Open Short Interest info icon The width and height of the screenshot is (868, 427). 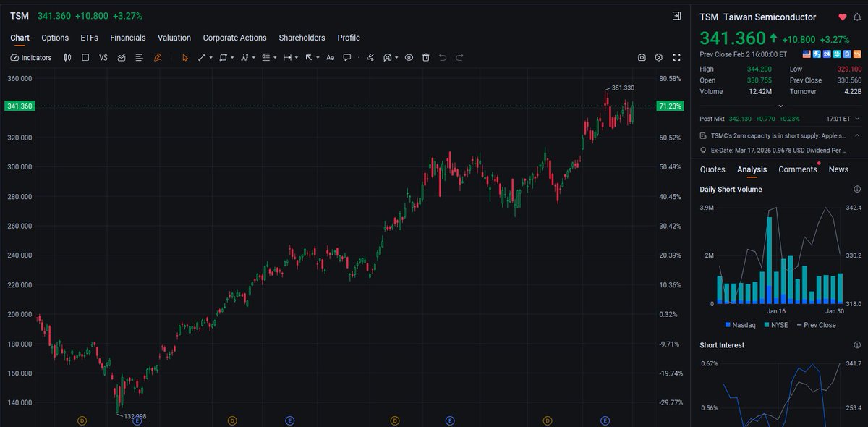pos(857,345)
